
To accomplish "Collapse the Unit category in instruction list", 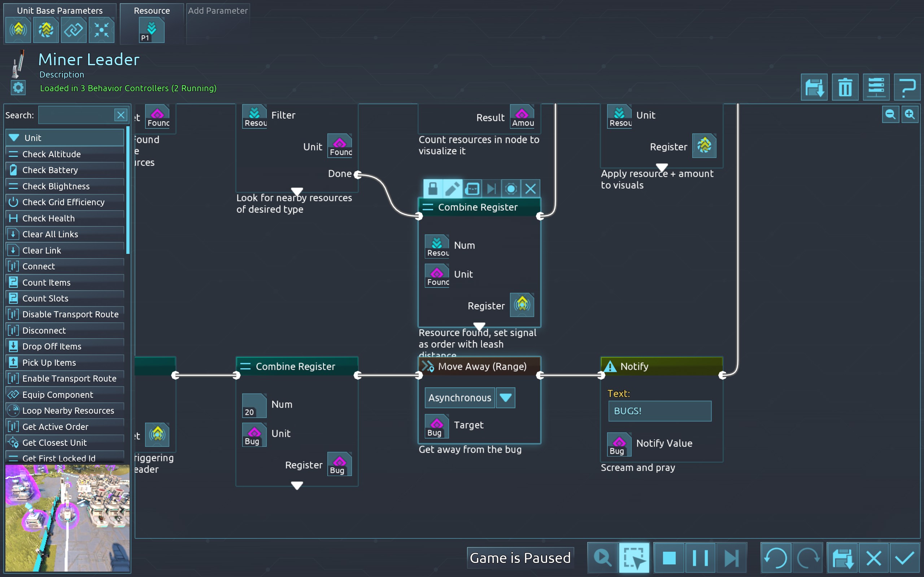I will (14, 138).
